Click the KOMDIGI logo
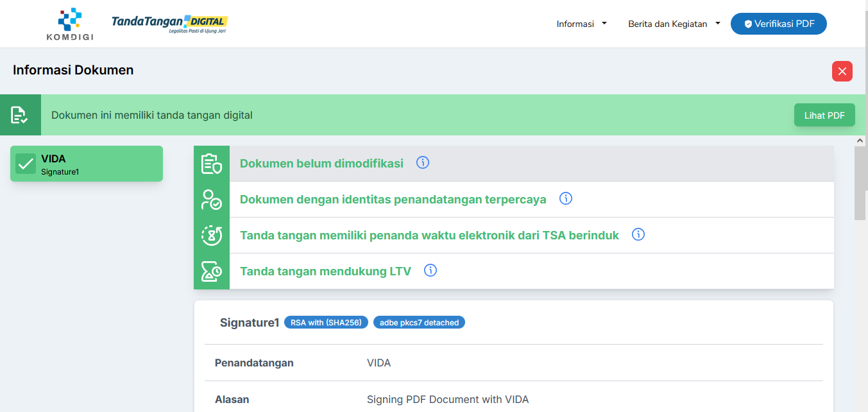This screenshot has width=868, height=412. click(70, 24)
